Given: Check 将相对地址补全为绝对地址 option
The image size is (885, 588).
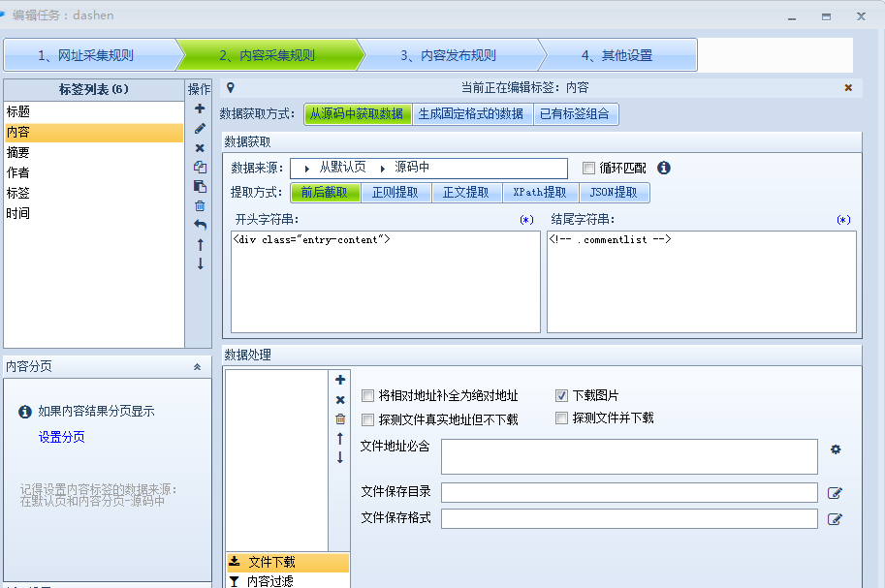Looking at the screenshot, I should [367, 395].
